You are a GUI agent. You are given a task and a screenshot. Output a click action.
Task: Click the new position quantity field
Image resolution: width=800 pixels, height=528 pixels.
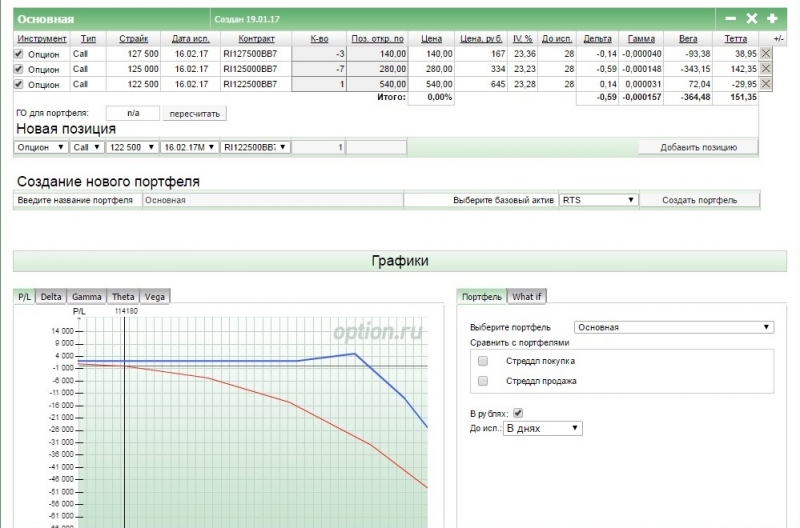point(318,147)
